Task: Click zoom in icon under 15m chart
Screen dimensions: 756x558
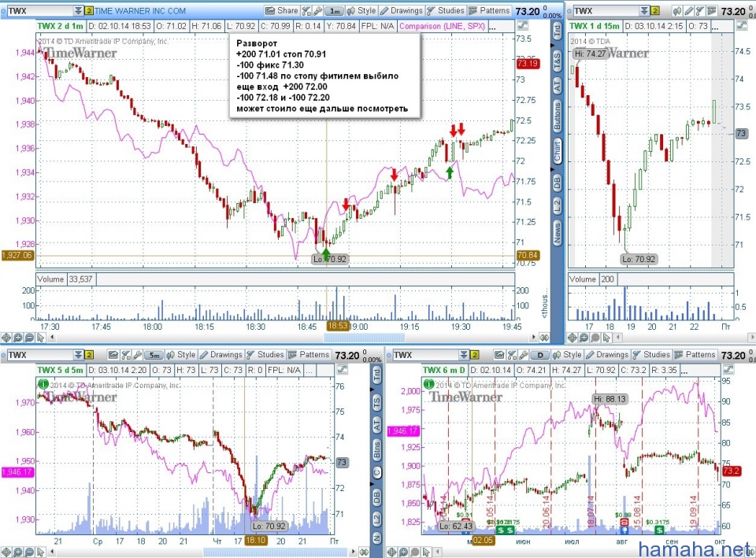Action: pyautogui.click(x=584, y=338)
